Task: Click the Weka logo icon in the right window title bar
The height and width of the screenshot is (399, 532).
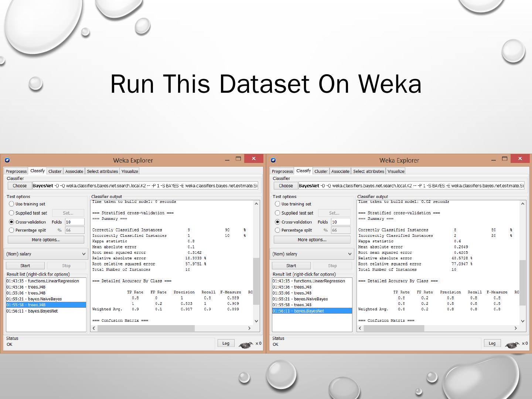Action: click(x=273, y=160)
